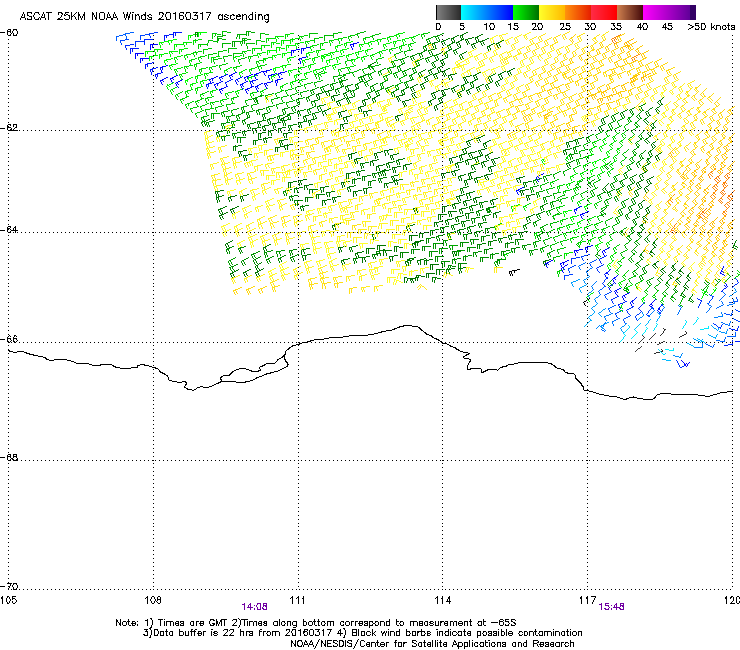740x650 pixels.
Task: Click the 14:08 swath time label
Action: coord(254,607)
